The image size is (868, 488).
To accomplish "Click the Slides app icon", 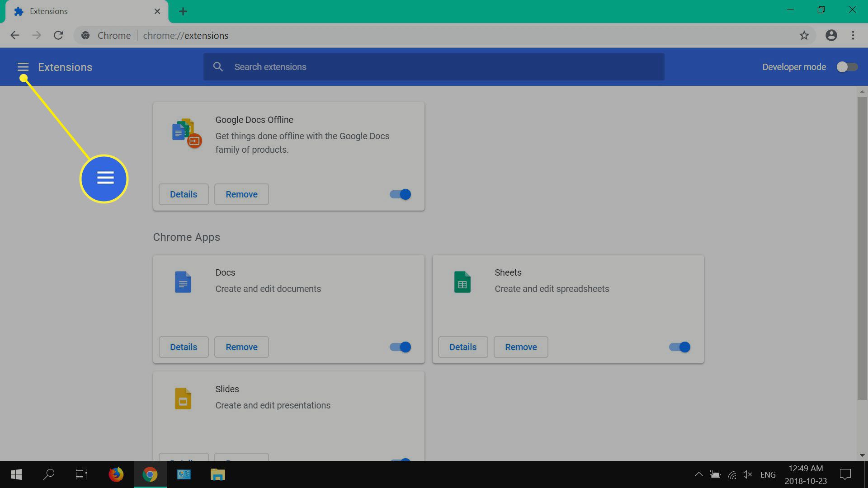I will [x=183, y=399].
